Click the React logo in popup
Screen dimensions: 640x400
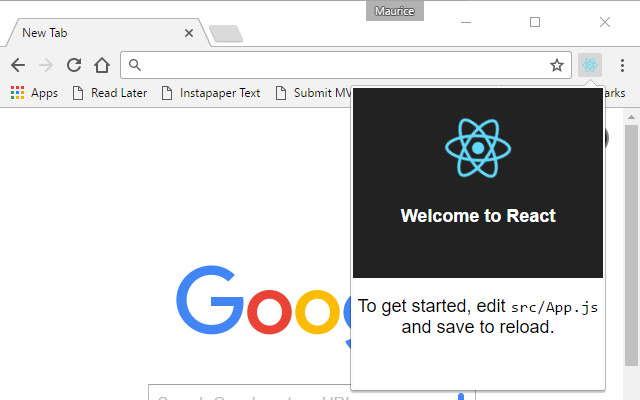478,148
